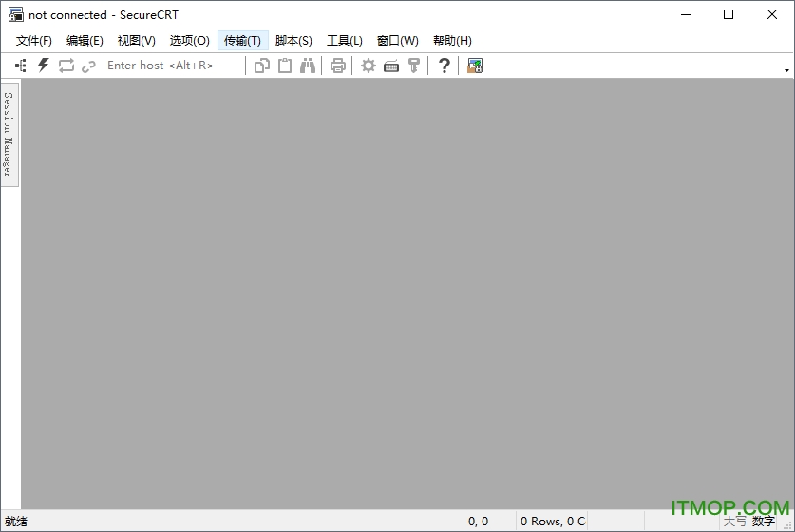The height and width of the screenshot is (532, 795).
Task: Open the 窗口(W) menu
Action: coord(398,41)
